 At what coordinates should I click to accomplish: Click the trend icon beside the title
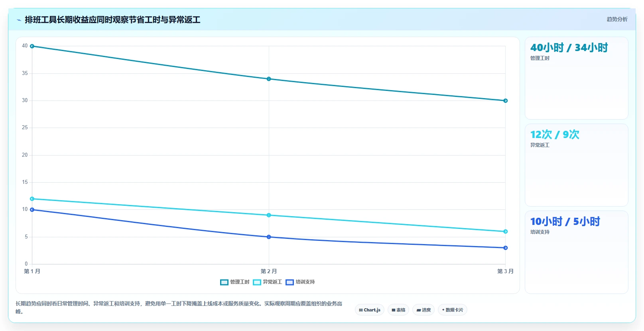point(19,20)
